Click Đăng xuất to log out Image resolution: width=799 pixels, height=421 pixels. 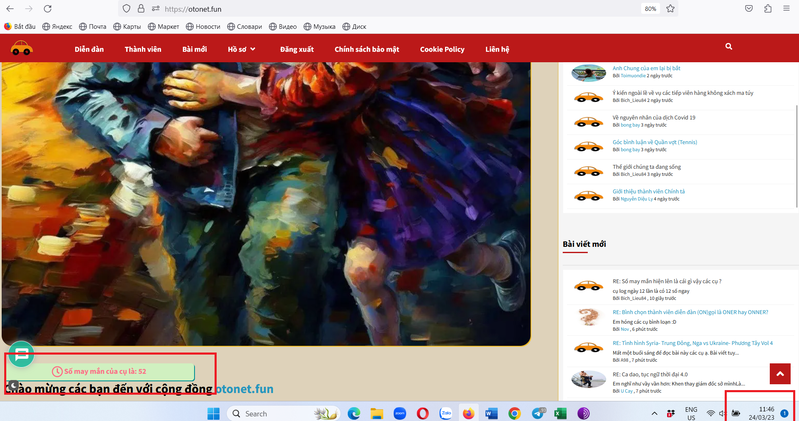pyautogui.click(x=297, y=48)
